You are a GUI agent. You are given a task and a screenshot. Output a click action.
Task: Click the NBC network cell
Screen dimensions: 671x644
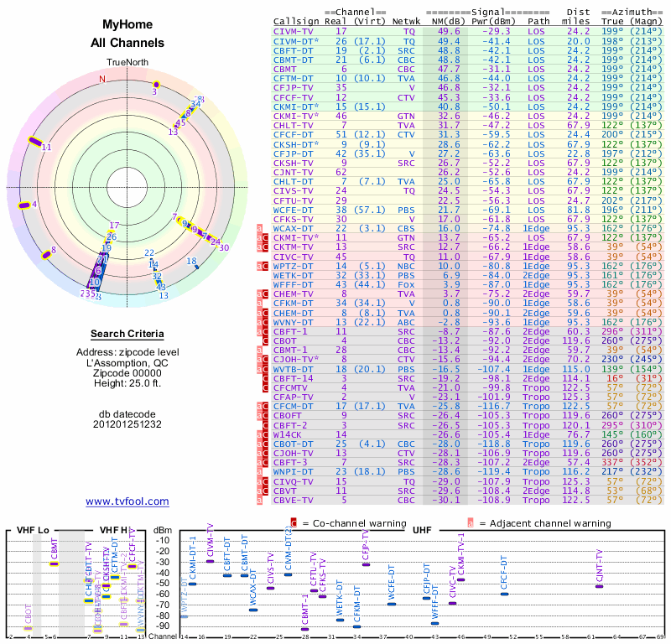pos(407,266)
